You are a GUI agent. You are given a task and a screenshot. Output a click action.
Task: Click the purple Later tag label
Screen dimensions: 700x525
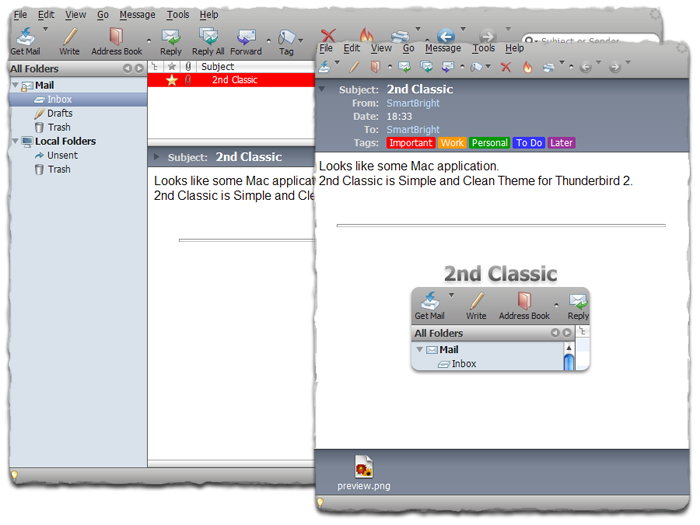pos(561,143)
